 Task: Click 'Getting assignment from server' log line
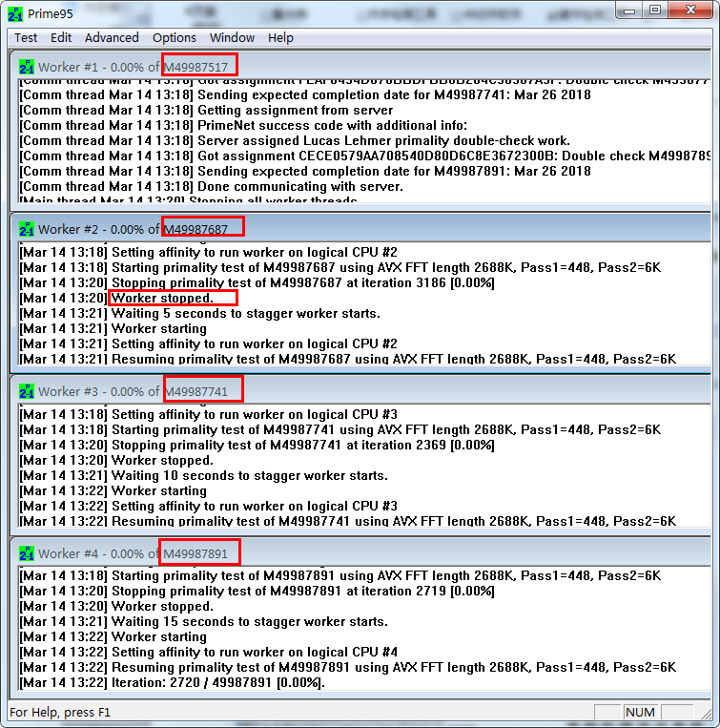tap(206, 111)
